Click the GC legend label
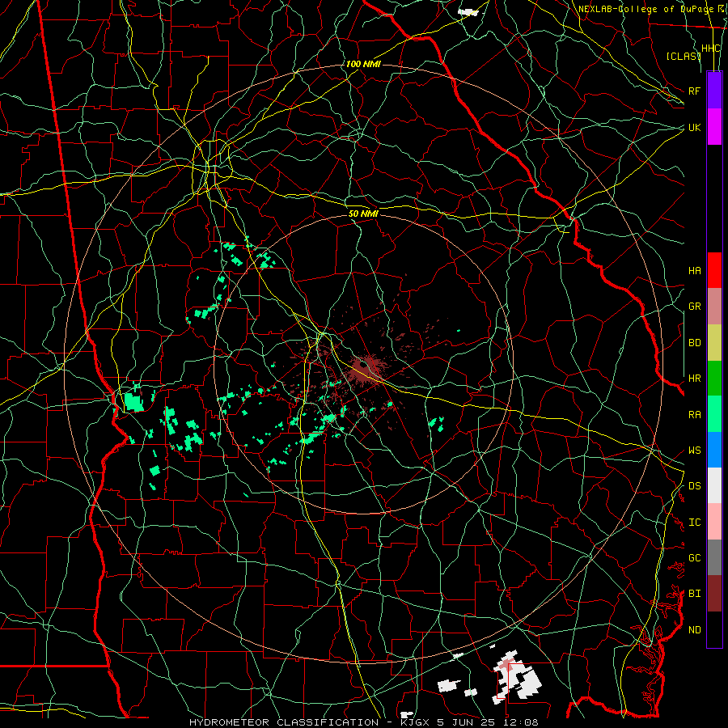This screenshot has height=728, width=728. pyautogui.click(x=694, y=558)
